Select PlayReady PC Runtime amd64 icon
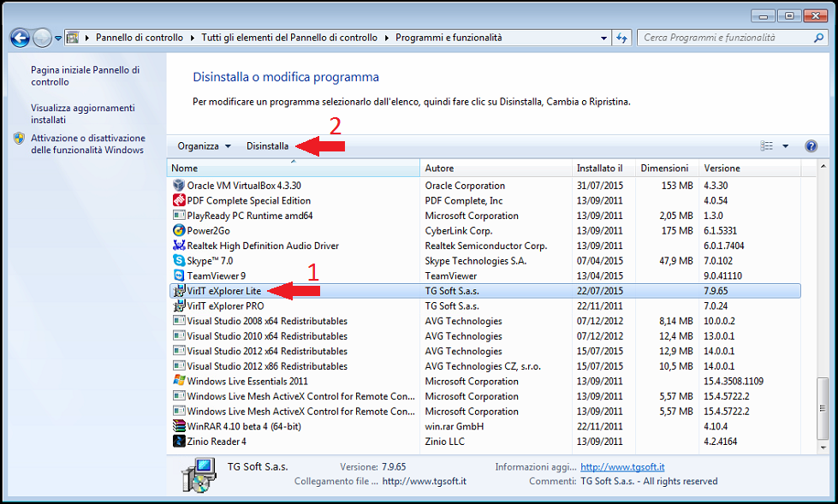838x504 pixels. click(x=179, y=215)
